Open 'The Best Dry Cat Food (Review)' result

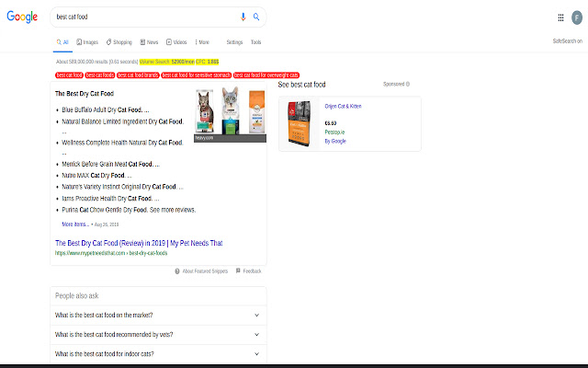(139, 243)
